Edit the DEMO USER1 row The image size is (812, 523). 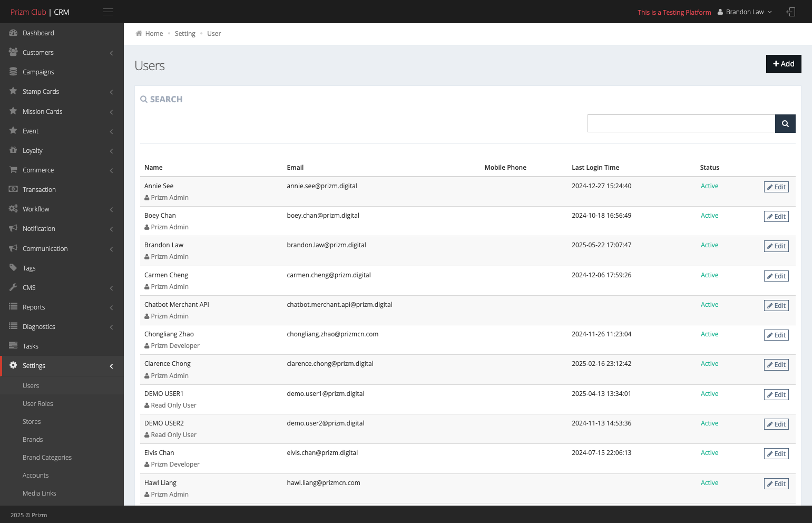776,394
